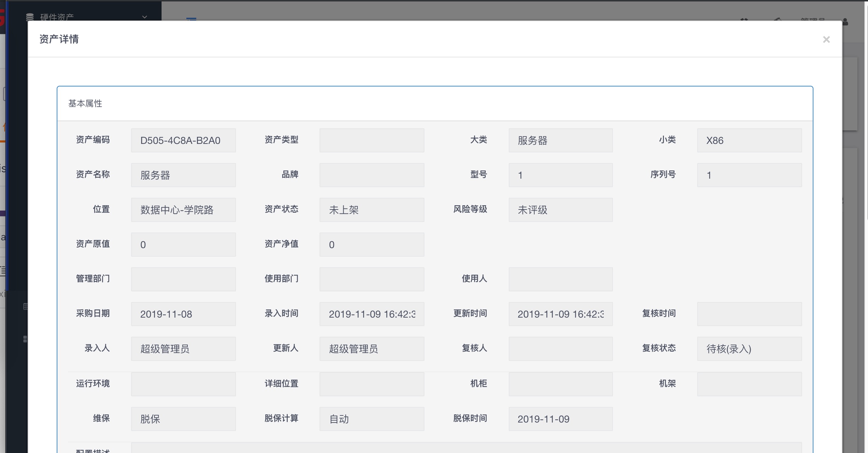The image size is (868, 453).
Task: Click the database icon beside 硬件资产 in sidebar
Action: (x=29, y=17)
